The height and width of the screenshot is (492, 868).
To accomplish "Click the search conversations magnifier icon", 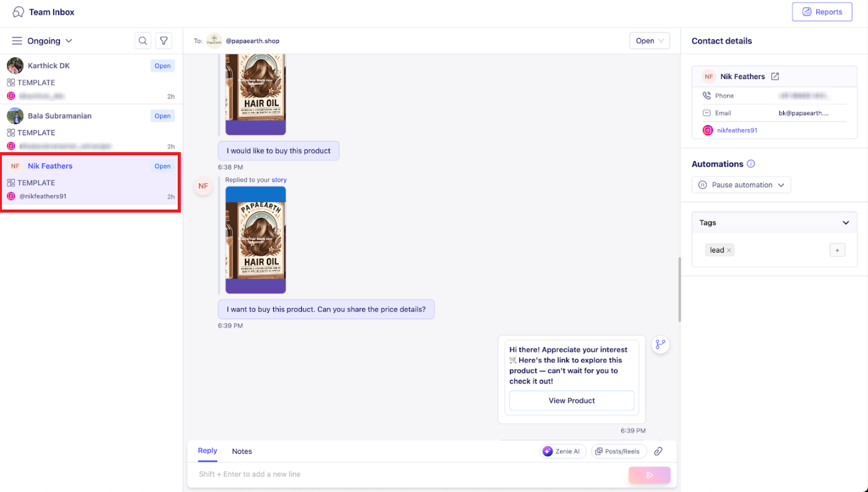I will tap(143, 41).
